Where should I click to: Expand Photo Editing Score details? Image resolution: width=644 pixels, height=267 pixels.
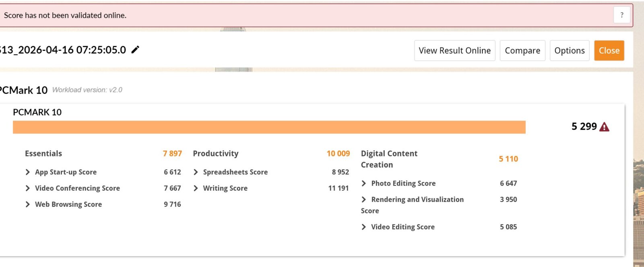[x=364, y=183]
